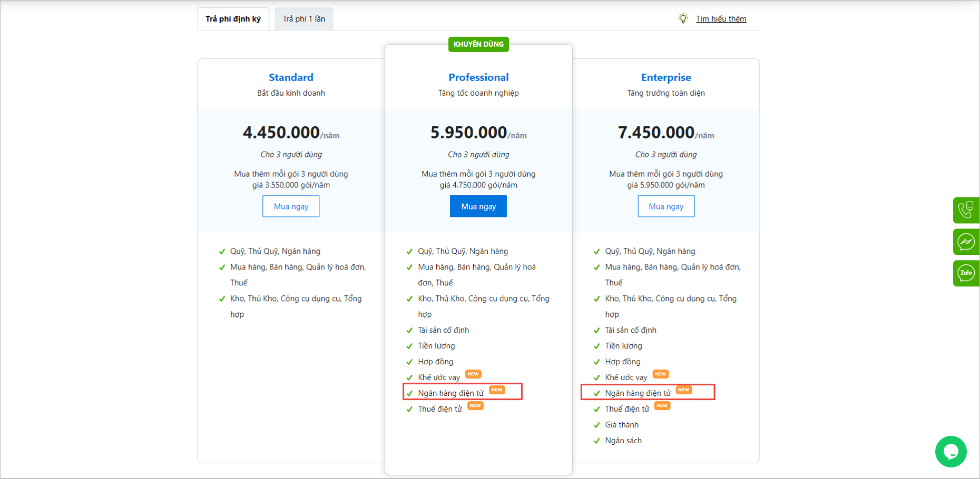The image size is (980, 479).
Task: Open the Zalo contact icon
Action: coord(966,273)
